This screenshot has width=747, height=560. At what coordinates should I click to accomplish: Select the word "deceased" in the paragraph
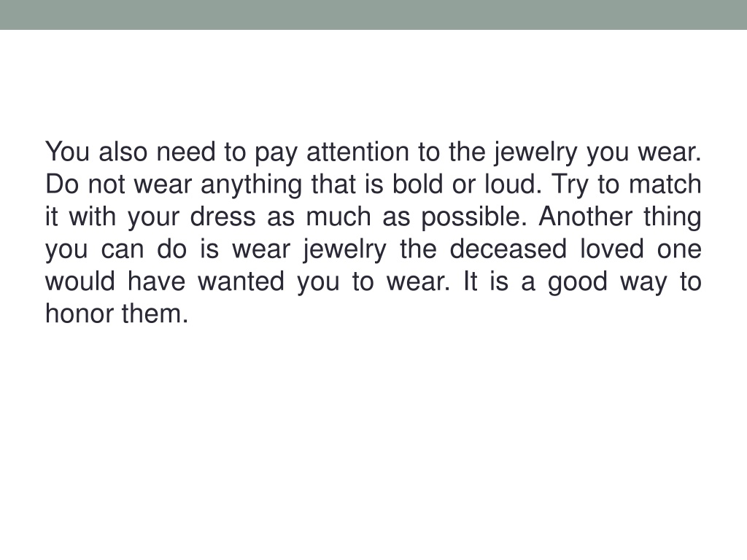[x=508, y=249]
